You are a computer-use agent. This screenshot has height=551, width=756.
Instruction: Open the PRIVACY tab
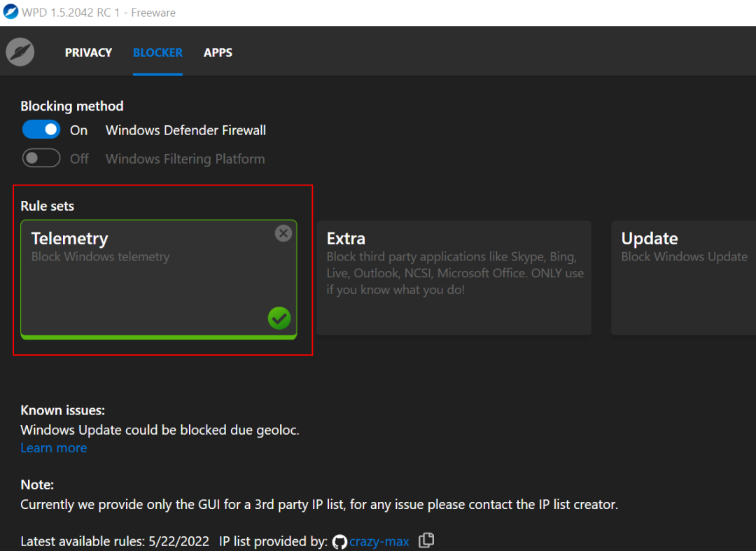click(88, 53)
